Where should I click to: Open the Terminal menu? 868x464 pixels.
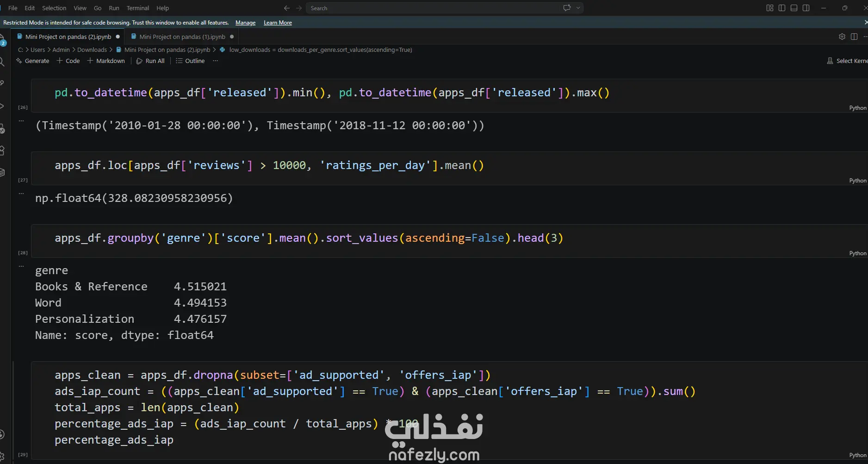pos(138,8)
